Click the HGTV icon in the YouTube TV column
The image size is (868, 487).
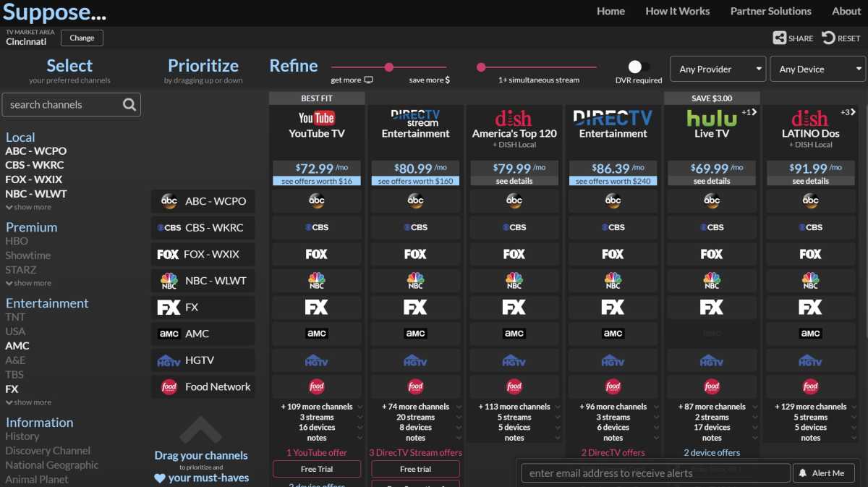click(x=317, y=360)
